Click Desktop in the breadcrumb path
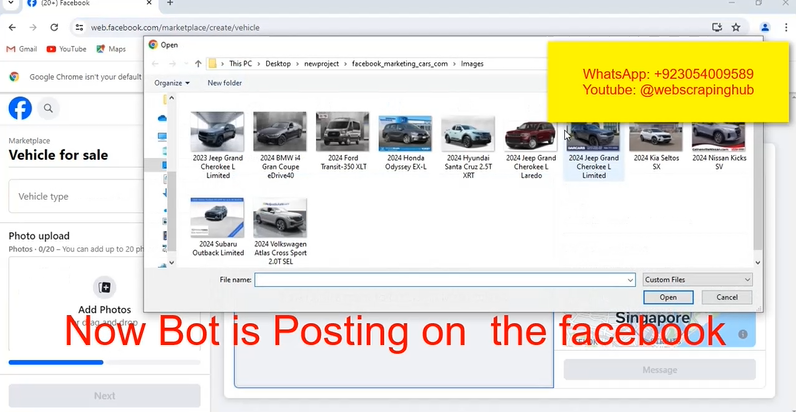796x412 pixels. [x=277, y=64]
